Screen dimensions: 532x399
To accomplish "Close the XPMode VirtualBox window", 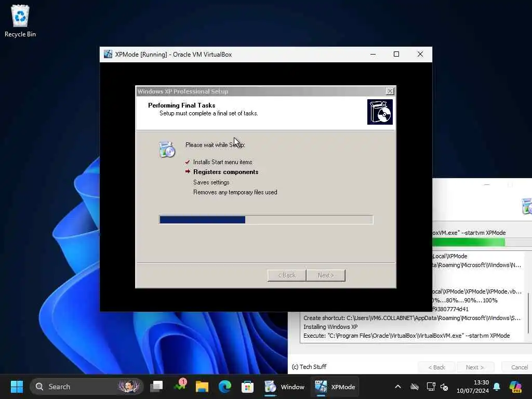I will 420,54.
